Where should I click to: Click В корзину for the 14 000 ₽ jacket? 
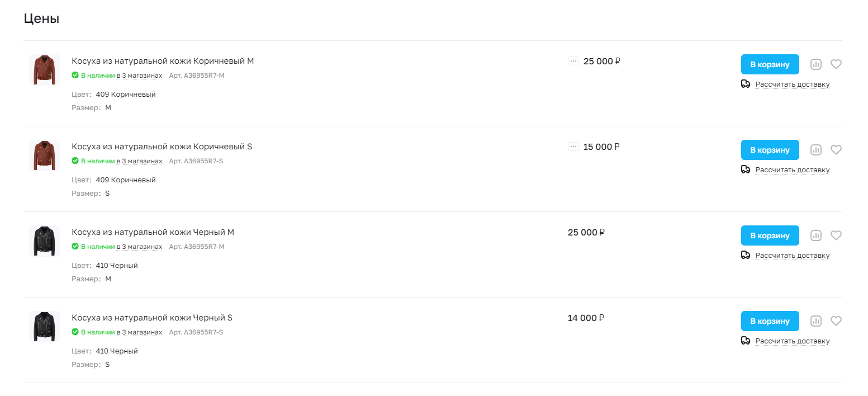(x=770, y=321)
